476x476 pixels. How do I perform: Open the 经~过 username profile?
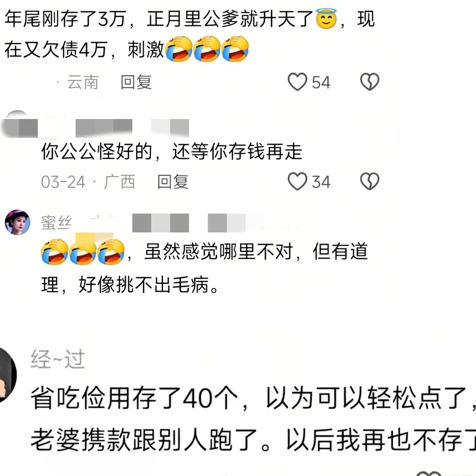pyautogui.click(x=58, y=359)
